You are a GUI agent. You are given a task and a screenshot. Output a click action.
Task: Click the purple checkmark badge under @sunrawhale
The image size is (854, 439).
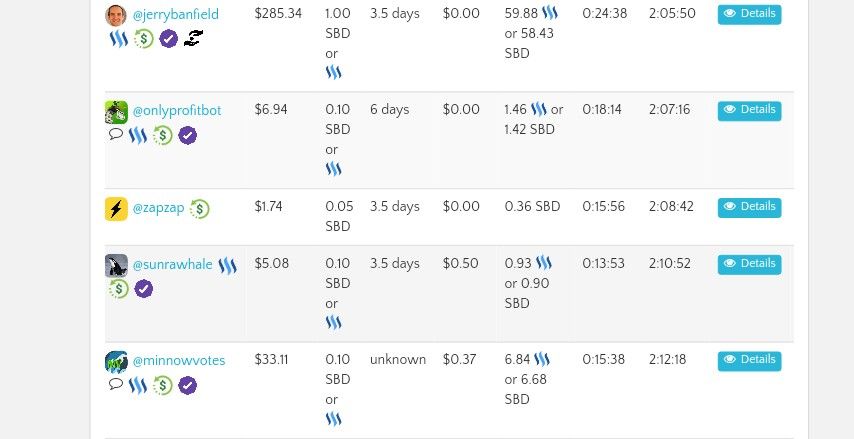[143, 289]
